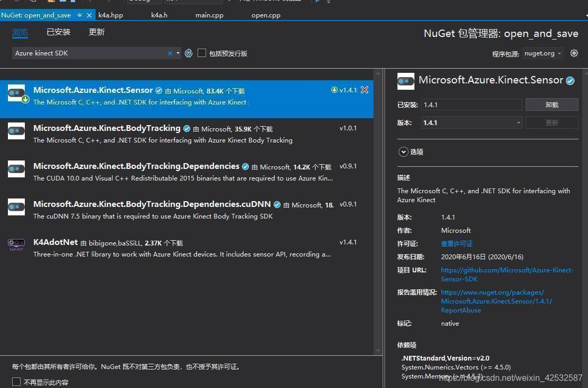
Task: Toggle the include prerelease checkbox
Action: point(202,53)
